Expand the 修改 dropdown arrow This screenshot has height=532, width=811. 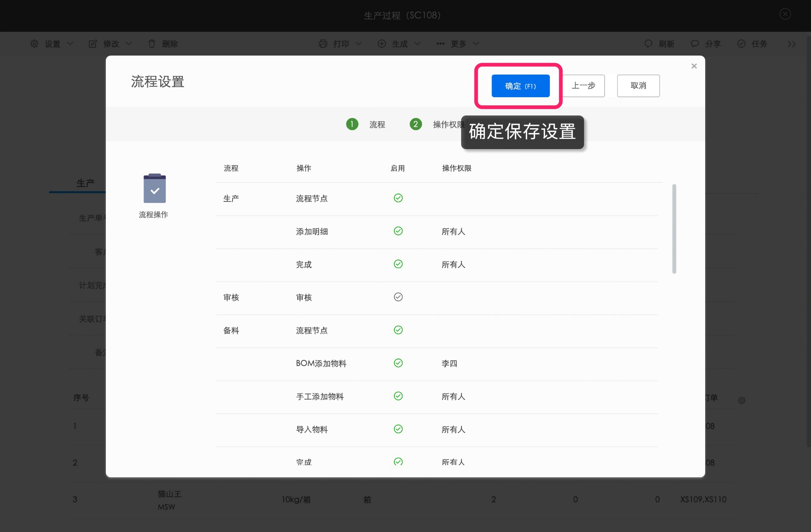129,44
